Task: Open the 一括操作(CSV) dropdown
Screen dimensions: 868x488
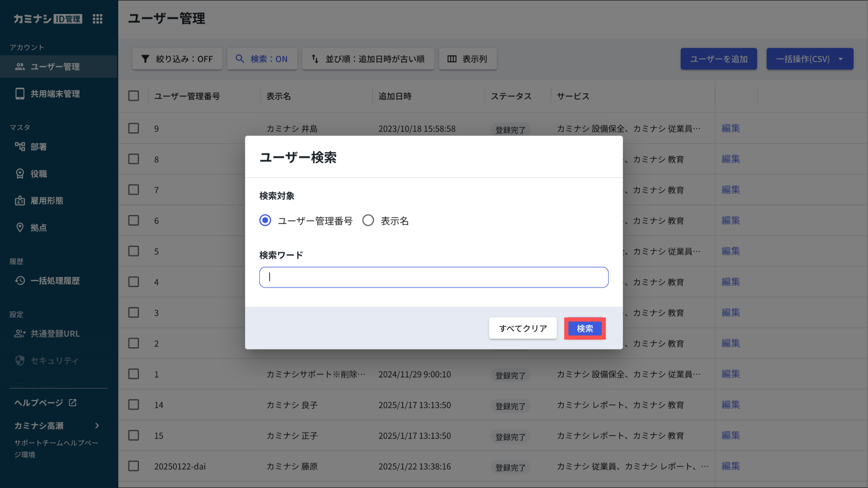Action: pos(810,59)
